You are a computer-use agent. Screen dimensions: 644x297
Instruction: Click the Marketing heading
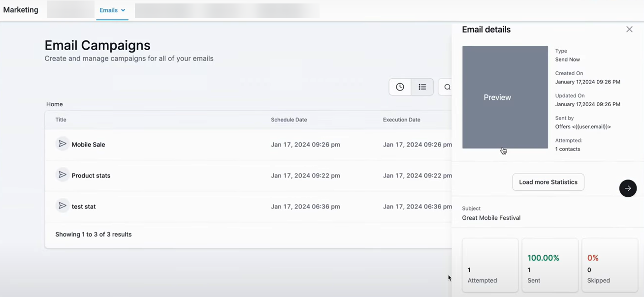click(21, 10)
